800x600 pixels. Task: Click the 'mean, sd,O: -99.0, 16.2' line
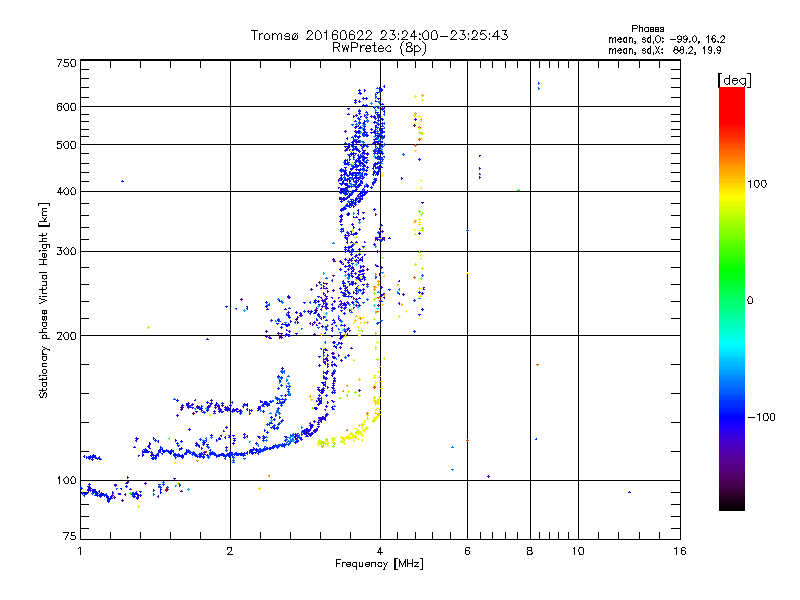[666, 39]
